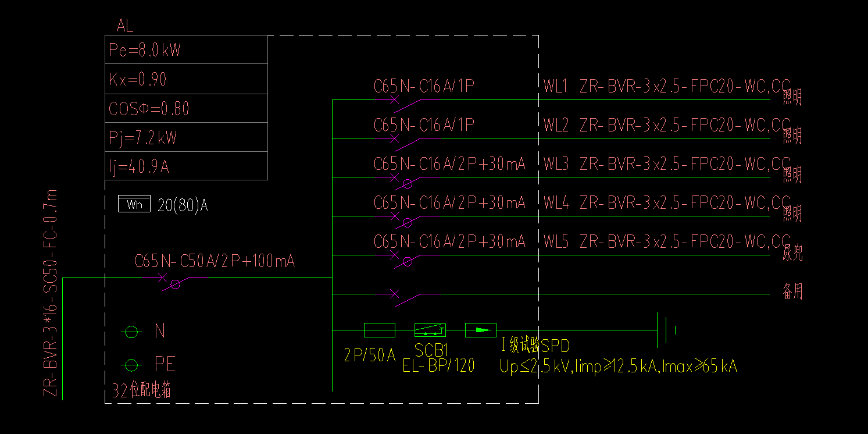Click the 32位配电箱 caption
868x434 pixels.
click(x=142, y=391)
